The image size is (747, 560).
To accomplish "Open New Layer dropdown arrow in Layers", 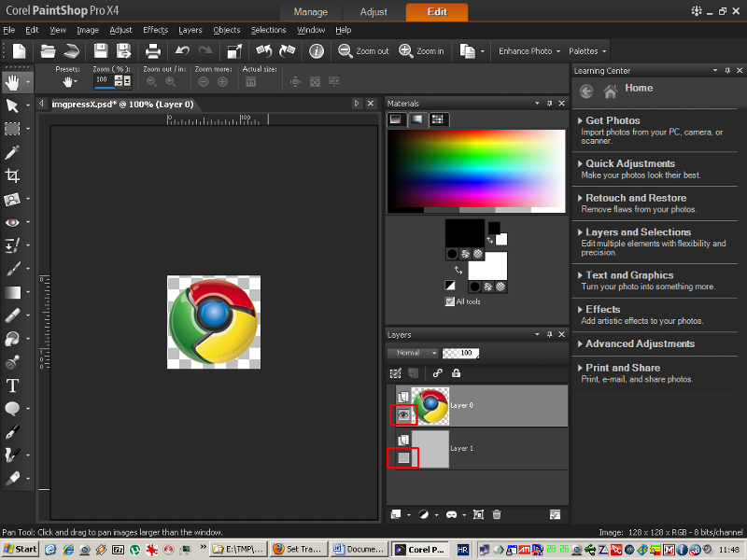I will pyautogui.click(x=409, y=515).
